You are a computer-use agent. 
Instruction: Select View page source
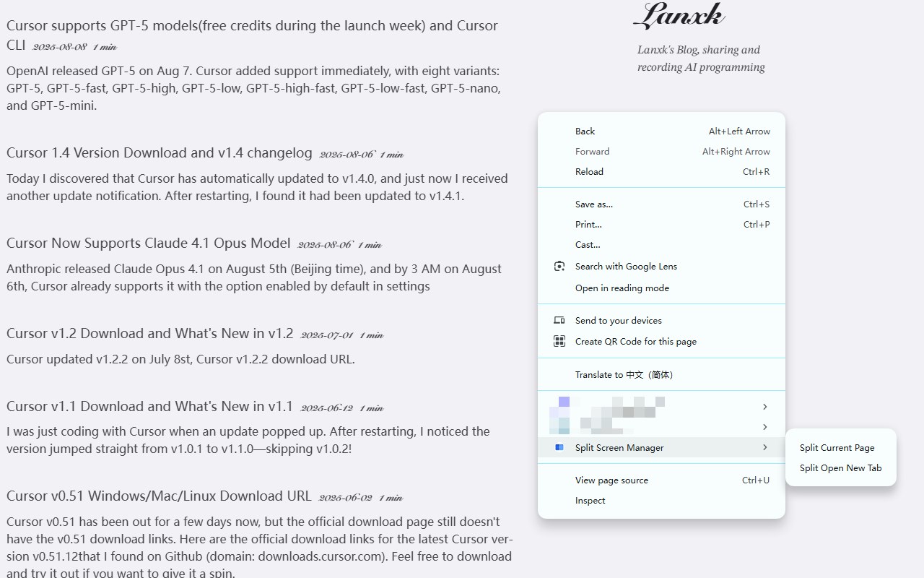[x=661, y=480]
